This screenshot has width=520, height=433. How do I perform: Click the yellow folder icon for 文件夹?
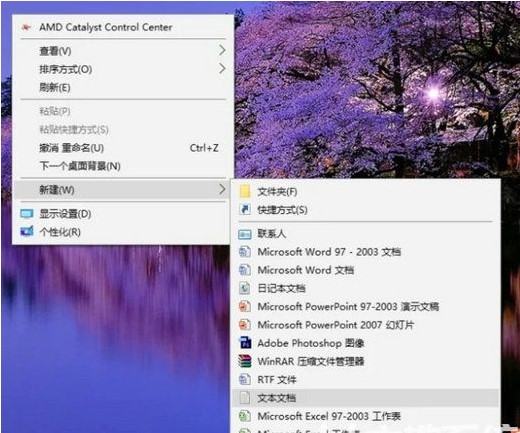pos(245,191)
